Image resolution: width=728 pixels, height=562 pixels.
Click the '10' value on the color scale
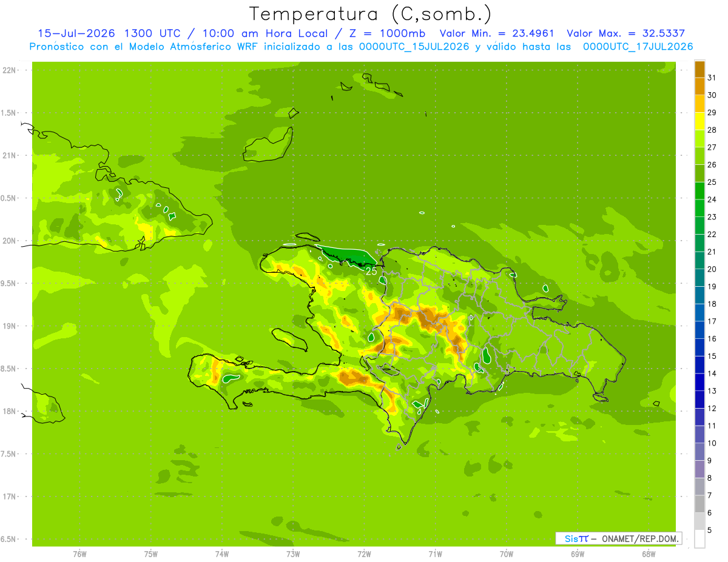(x=712, y=443)
